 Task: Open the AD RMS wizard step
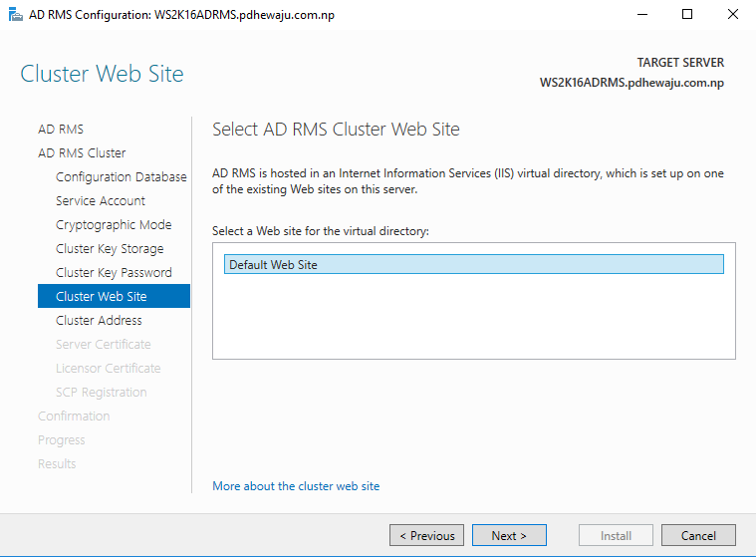tap(61, 130)
